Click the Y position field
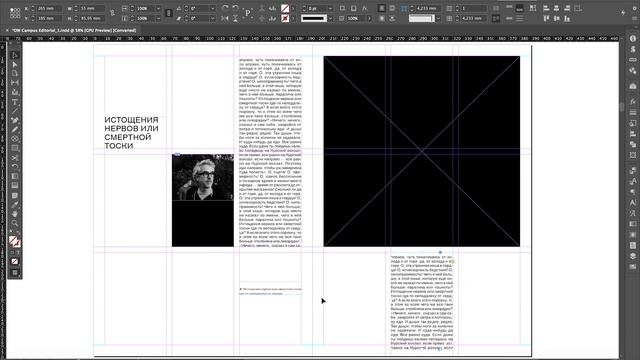The image size is (640, 360). tap(49, 18)
